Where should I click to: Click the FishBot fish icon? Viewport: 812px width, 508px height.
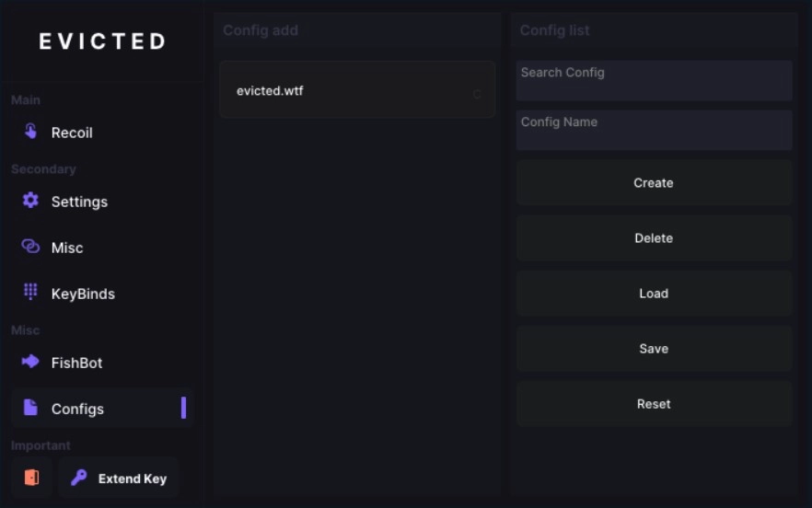30,362
